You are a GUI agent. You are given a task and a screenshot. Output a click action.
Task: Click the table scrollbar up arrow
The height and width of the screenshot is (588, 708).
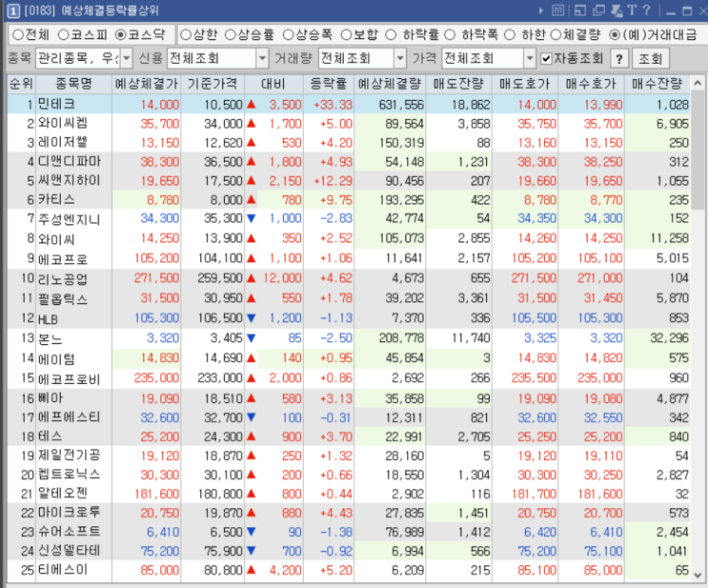pyautogui.click(x=698, y=84)
